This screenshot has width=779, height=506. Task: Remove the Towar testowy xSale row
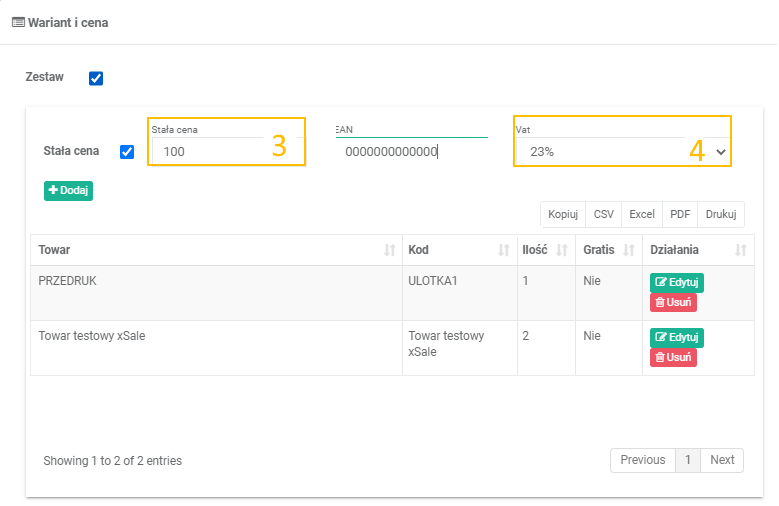(673, 357)
